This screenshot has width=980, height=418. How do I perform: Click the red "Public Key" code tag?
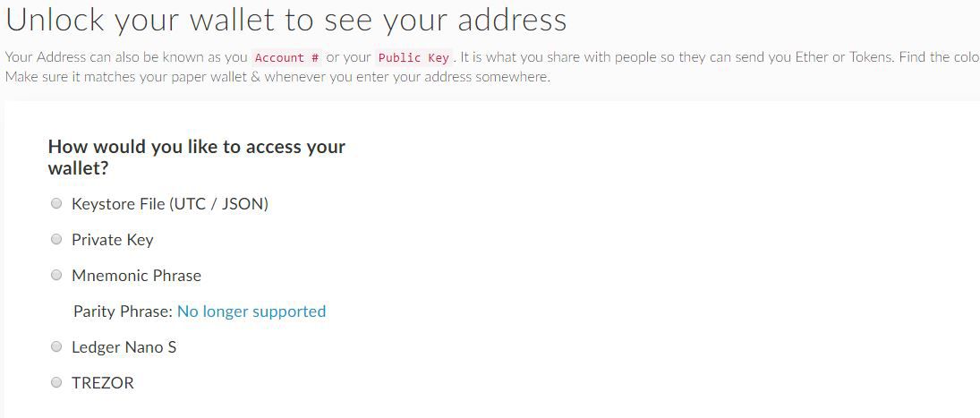(x=413, y=57)
